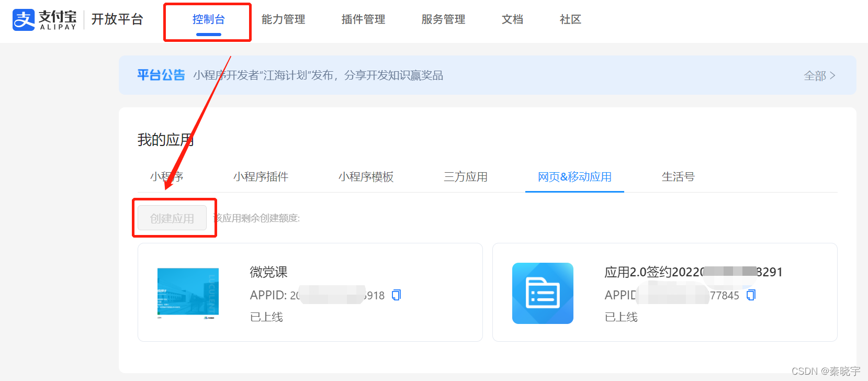Select the 小程序 tab

167,177
